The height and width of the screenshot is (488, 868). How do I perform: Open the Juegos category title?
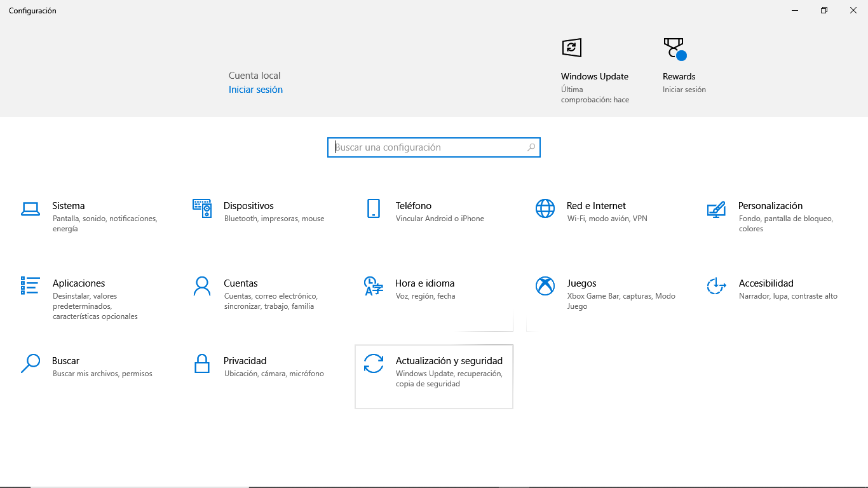pyautogui.click(x=581, y=283)
